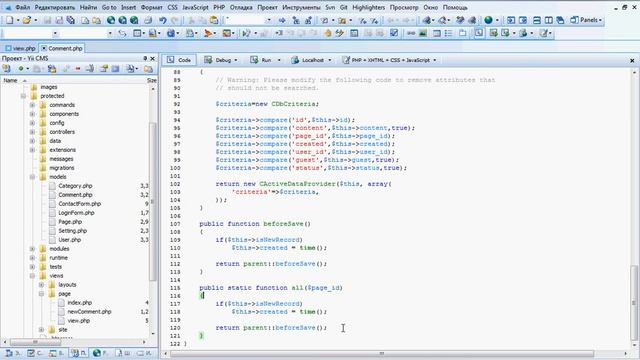
Task: Expand the commands folder
Action: (x=32, y=105)
